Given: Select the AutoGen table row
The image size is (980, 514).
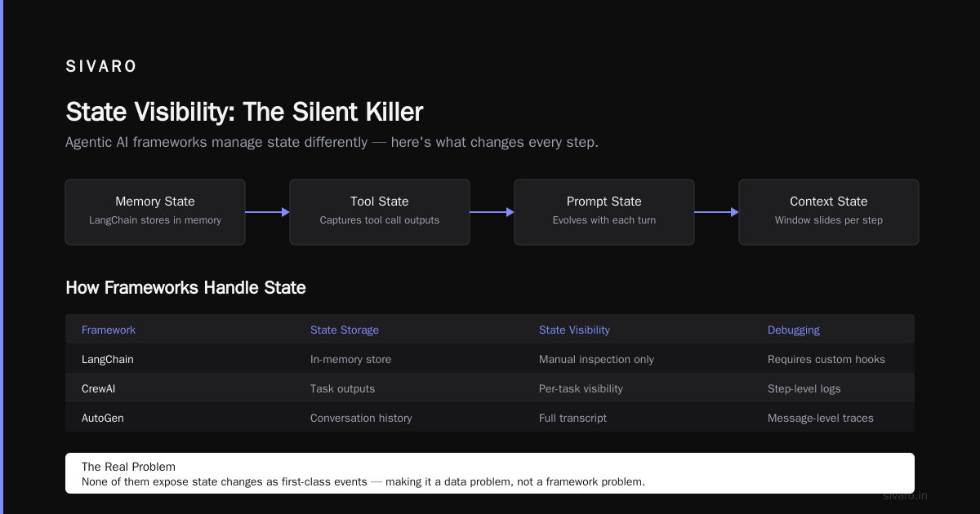Looking at the screenshot, I should point(490,418).
